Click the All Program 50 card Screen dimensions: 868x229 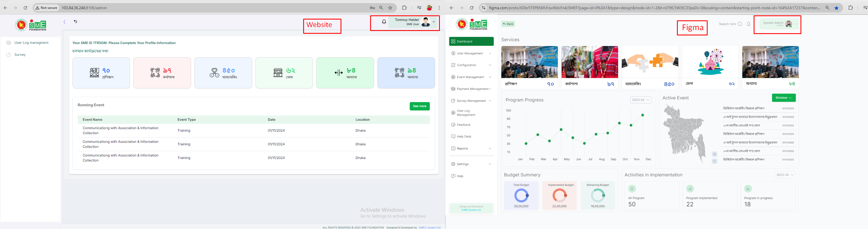tap(652, 196)
